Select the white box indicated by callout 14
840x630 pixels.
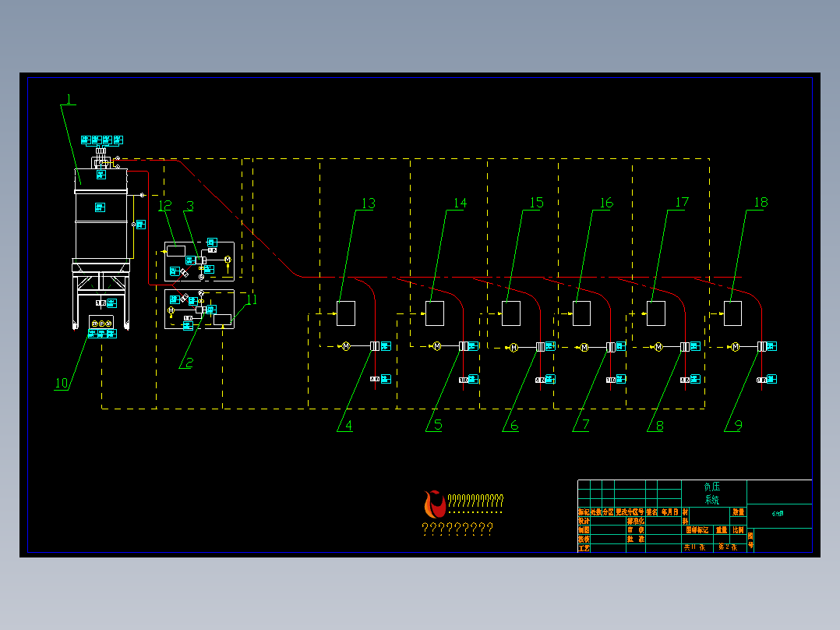coord(435,313)
